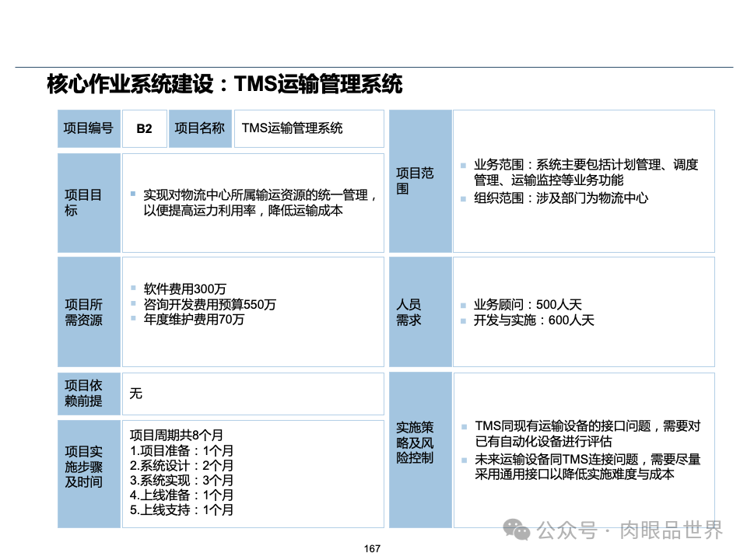747x560 pixels.
Task: Click 咨询开发费用预算550万 bullet
Action: coord(209,304)
